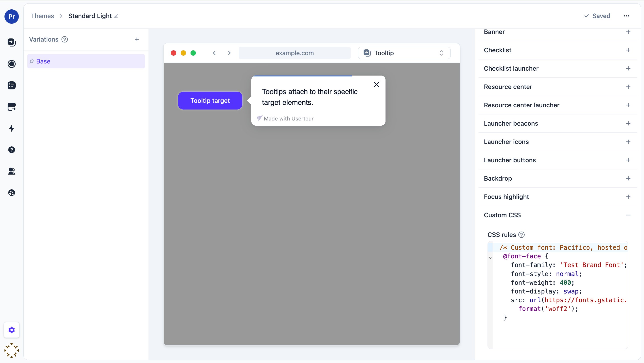The image size is (644, 363).
Task: Click the Usertour logo in tooltip footer
Action: click(259, 118)
